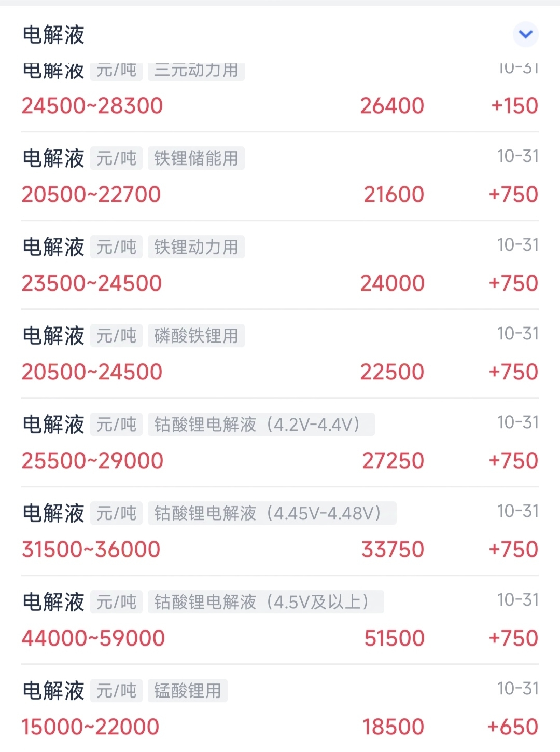Image resolution: width=560 pixels, height=752 pixels.
Task: Tap the 电解液 section header title
Action: click(53, 35)
